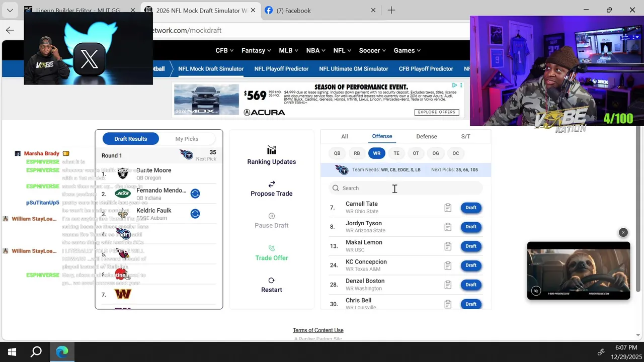The width and height of the screenshot is (644, 362).
Task: Filter players by TE position
Action: tap(396, 153)
